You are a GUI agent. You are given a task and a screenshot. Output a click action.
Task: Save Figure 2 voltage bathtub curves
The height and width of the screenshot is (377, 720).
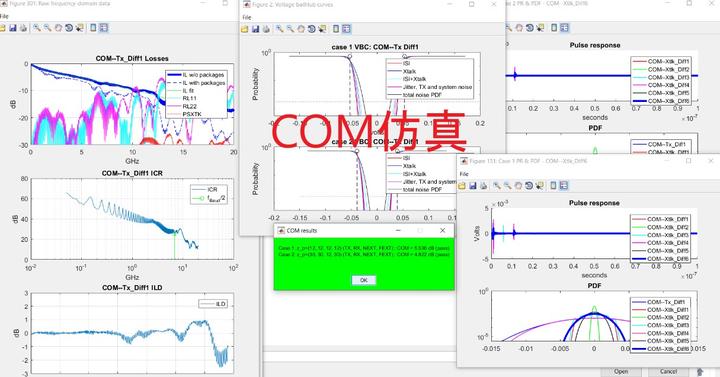[255, 29]
